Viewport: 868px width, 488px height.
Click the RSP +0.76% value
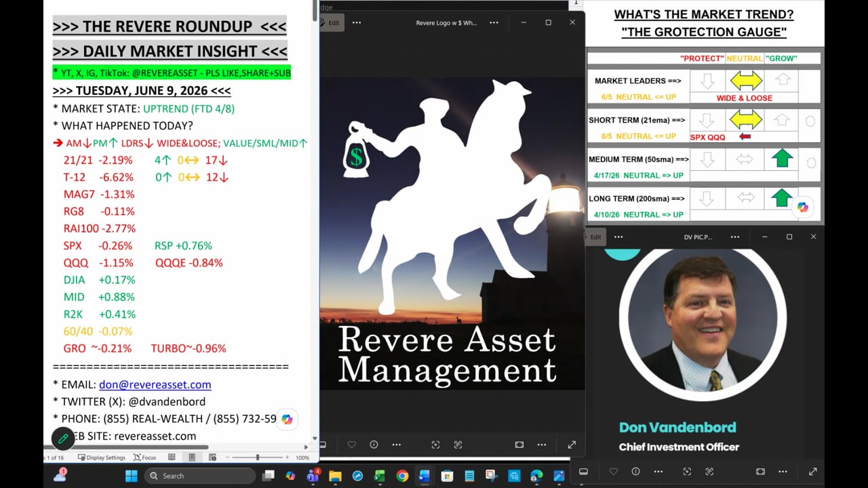(x=183, y=245)
